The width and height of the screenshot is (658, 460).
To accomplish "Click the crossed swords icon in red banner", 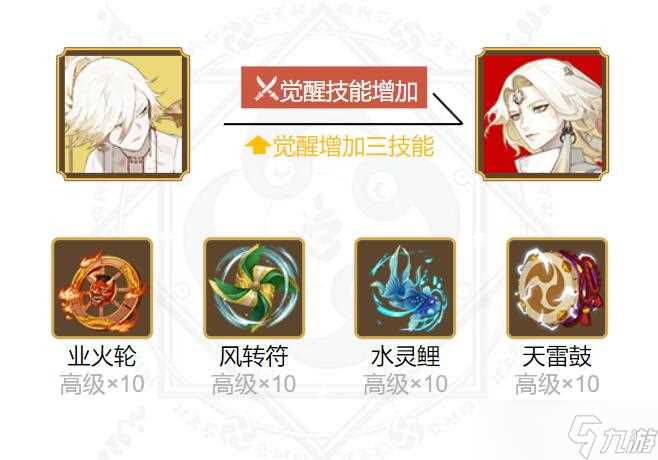I will 266,89.
